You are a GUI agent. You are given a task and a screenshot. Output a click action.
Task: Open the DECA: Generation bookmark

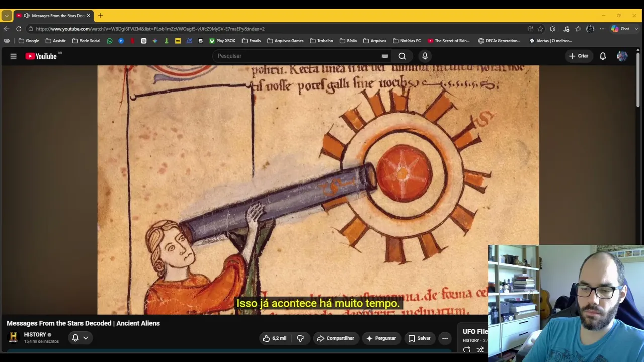(500, 41)
